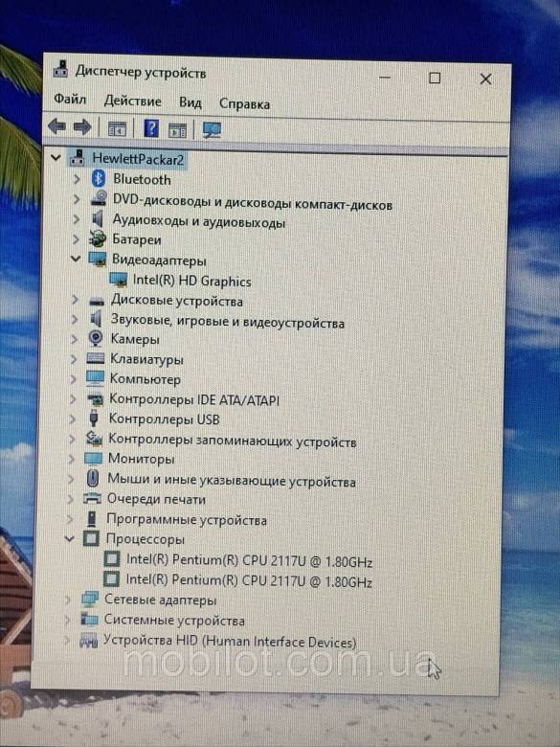Click the show/hide console tree toolbar icon
The height and width of the screenshot is (747, 560).
tap(117, 128)
